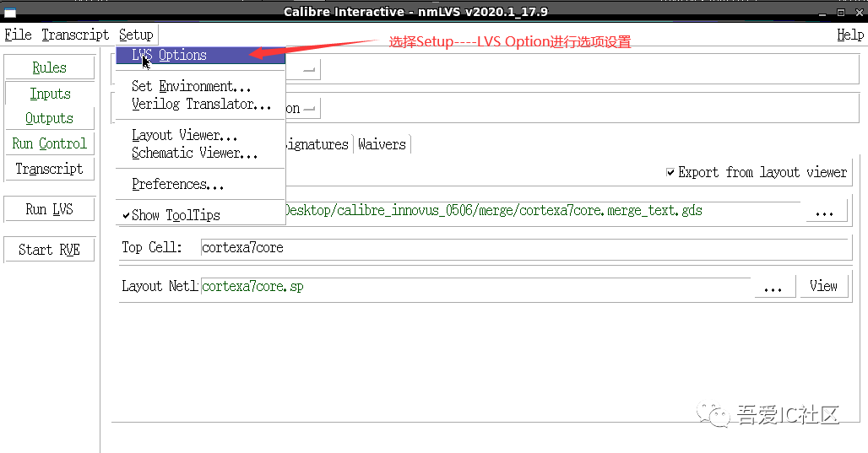The width and height of the screenshot is (868, 453).
Task: Close the Calibre Interactive window
Action: coord(859,12)
